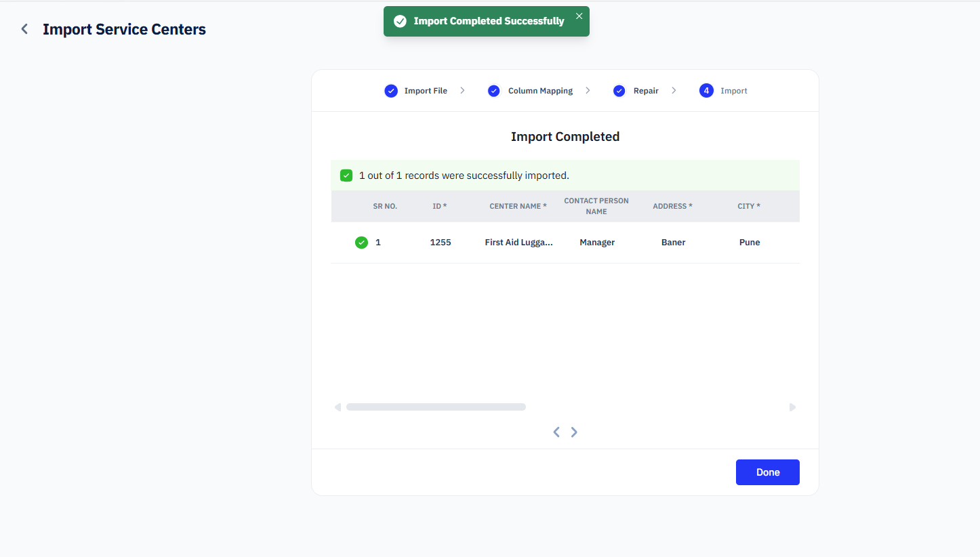Click the horizontal scrollbar thumb under table
This screenshot has height=557, width=980.
click(x=436, y=407)
